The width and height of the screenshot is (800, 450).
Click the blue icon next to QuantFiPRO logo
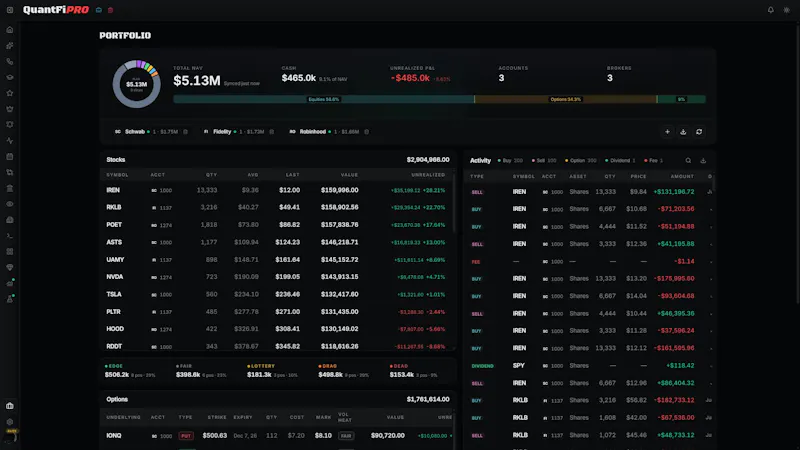[99, 10]
